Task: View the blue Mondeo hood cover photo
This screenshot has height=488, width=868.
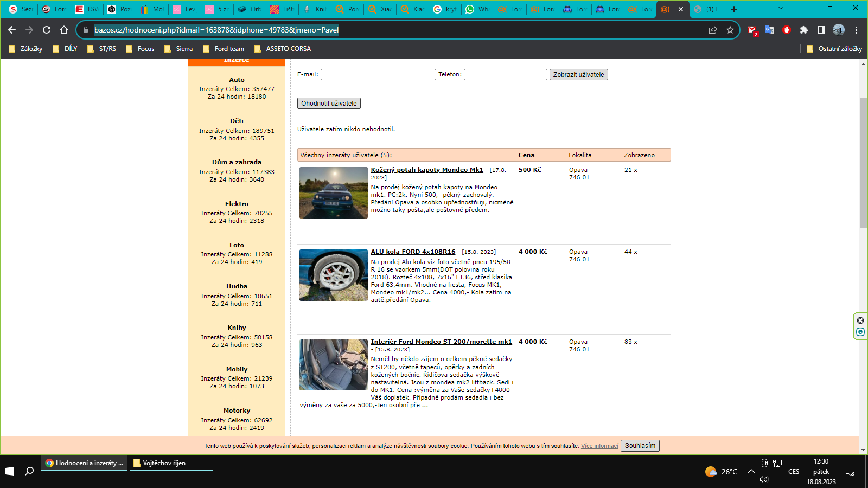Action: point(334,192)
